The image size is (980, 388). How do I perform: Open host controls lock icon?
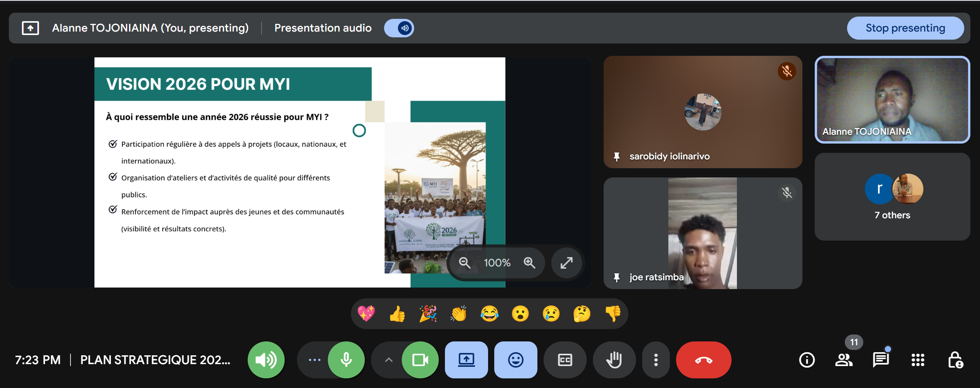point(955,360)
